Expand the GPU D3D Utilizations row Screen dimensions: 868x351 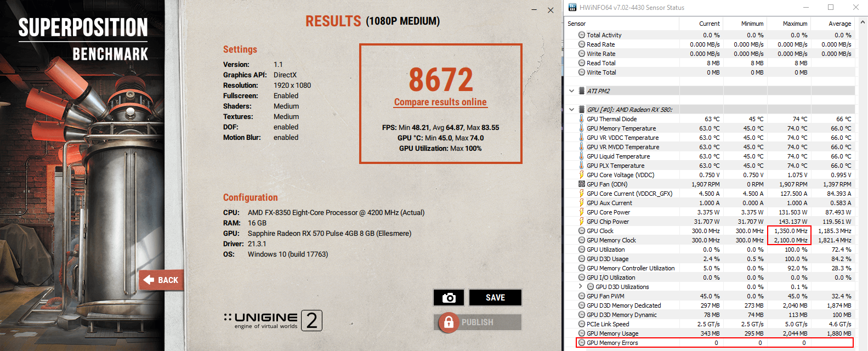(x=581, y=287)
